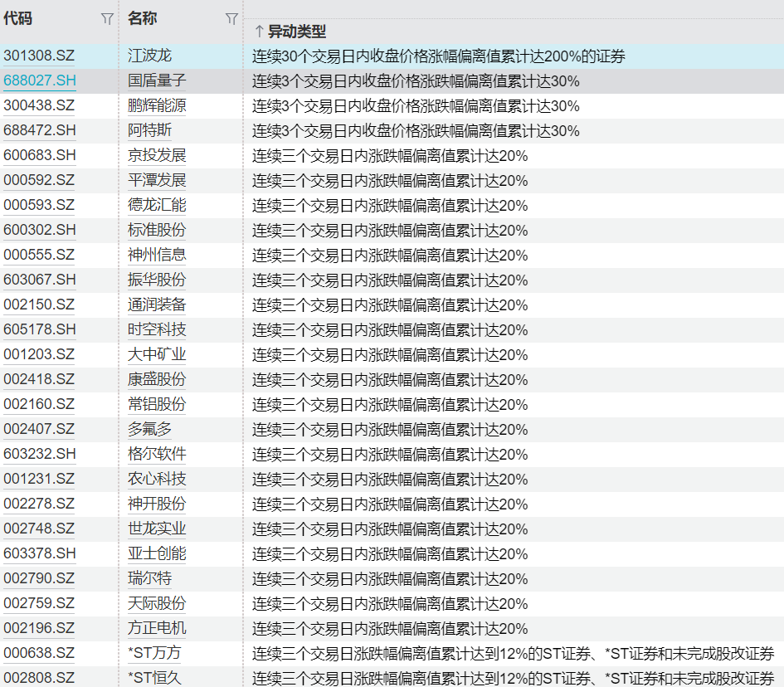The image size is (784, 687).
Task: Open the filter funnel on the 代码 column
Action: 107,18
